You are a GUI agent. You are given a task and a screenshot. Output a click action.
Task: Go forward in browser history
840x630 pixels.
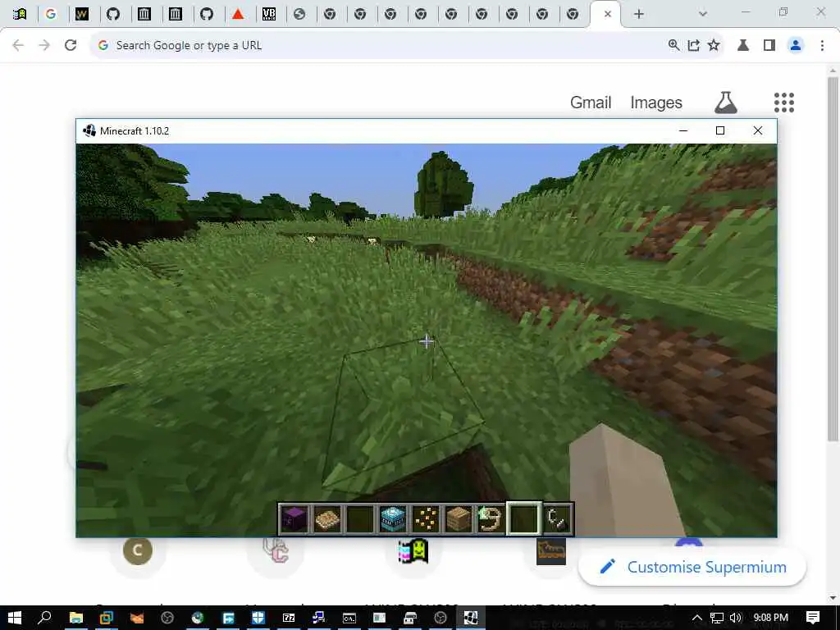44,45
